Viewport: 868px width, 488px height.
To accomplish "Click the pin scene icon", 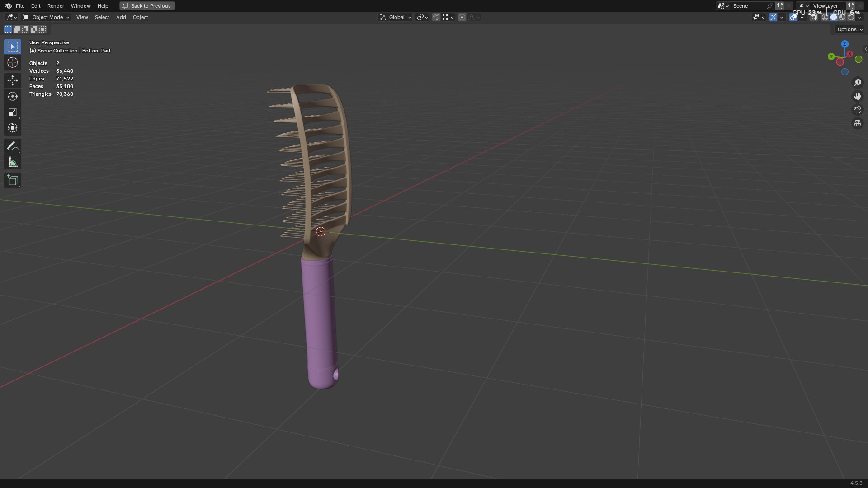I will pyautogui.click(x=770, y=6).
